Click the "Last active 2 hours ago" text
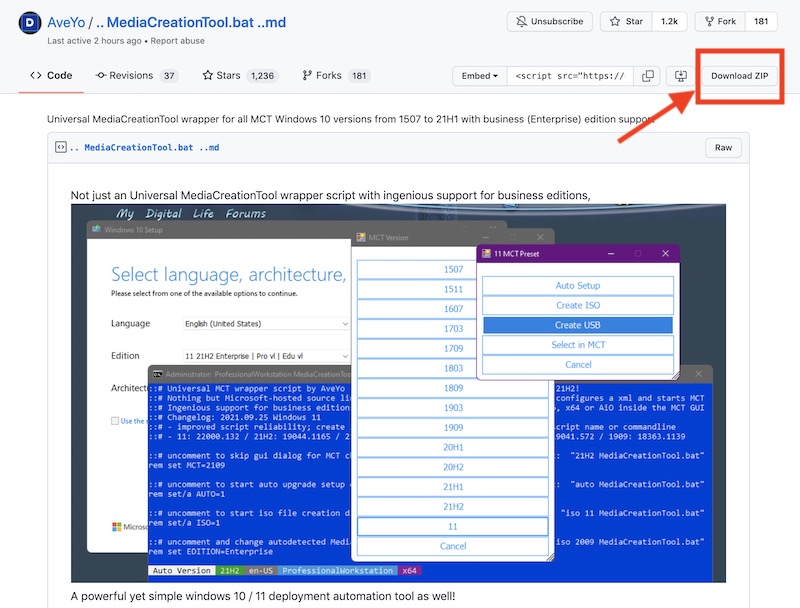The width and height of the screenshot is (800, 608). click(x=94, y=41)
